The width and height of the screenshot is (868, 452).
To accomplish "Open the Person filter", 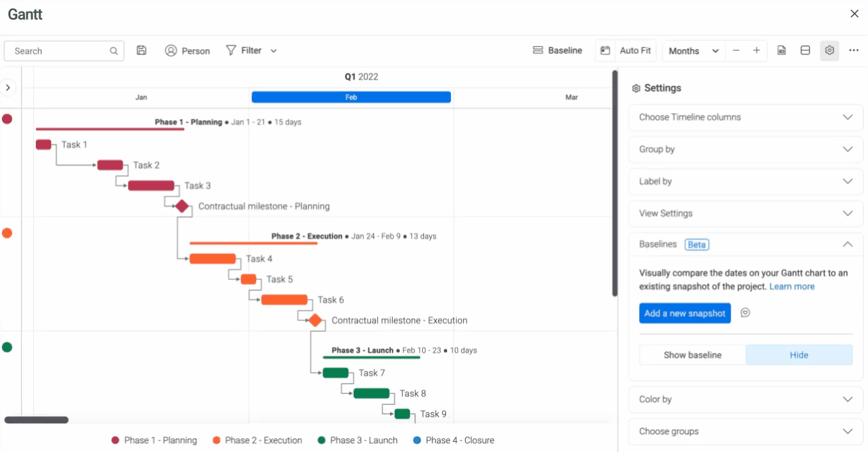I will 187,51.
